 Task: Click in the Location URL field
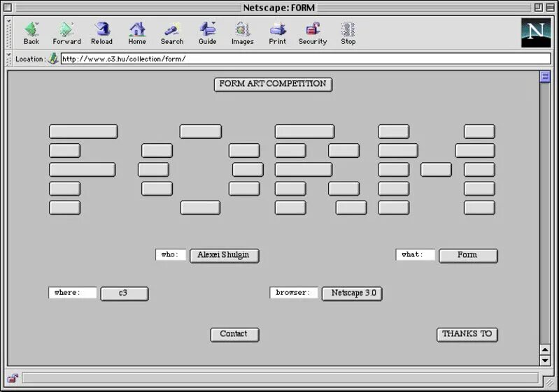(x=306, y=59)
